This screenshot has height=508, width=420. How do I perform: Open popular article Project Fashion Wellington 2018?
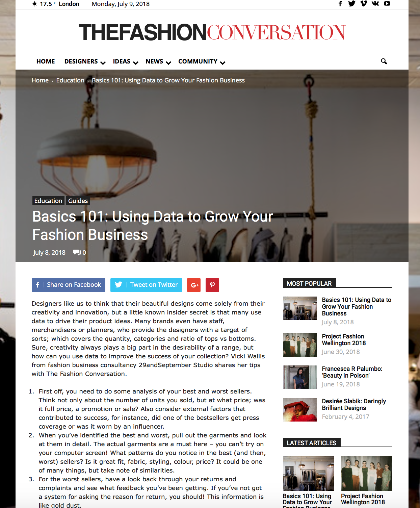344,339
